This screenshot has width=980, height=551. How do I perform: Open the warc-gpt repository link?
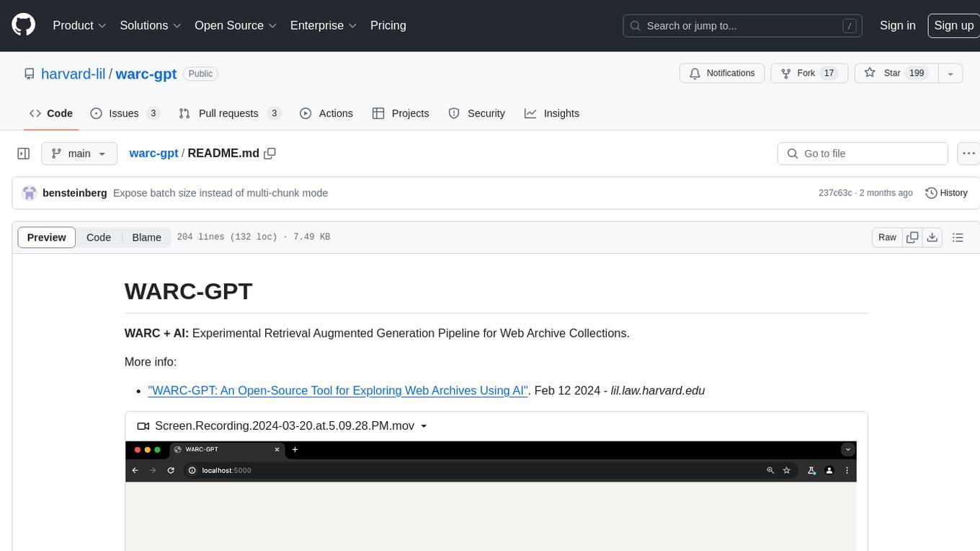146,74
